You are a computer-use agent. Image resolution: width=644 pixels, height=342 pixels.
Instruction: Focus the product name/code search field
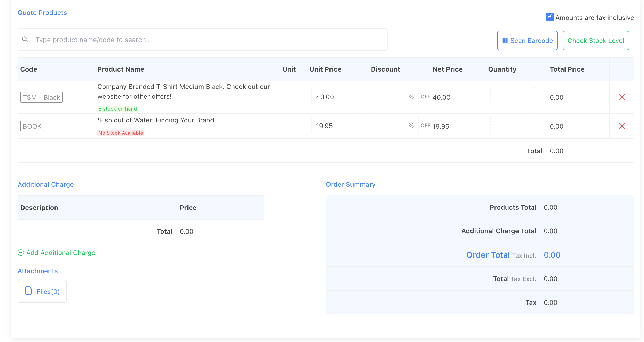pos(207,40)
